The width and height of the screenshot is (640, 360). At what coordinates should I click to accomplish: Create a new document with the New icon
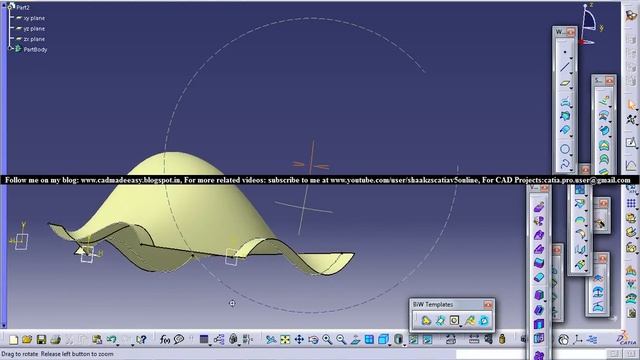(x=13, y=339)
